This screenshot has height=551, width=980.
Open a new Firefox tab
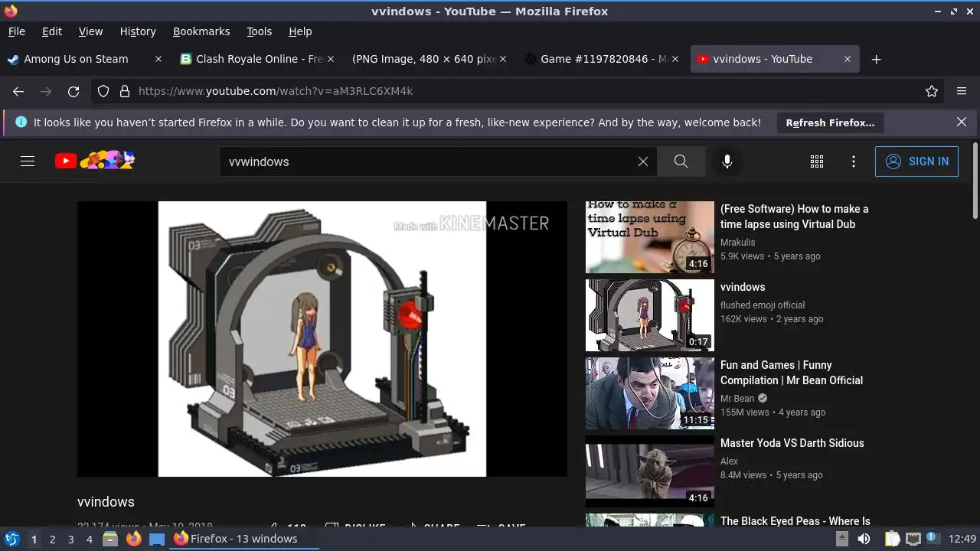pos(877,59)
